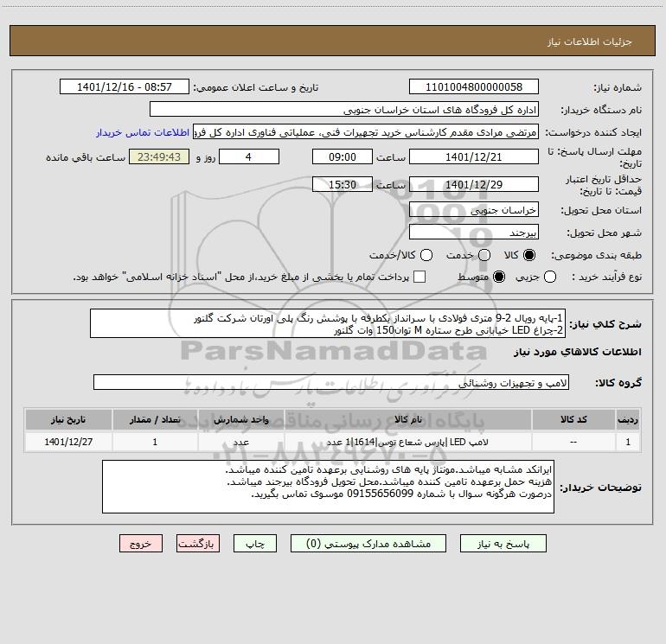666x644 pixels.
Task: Click the بازگشت back button
Action: [198, 544]
